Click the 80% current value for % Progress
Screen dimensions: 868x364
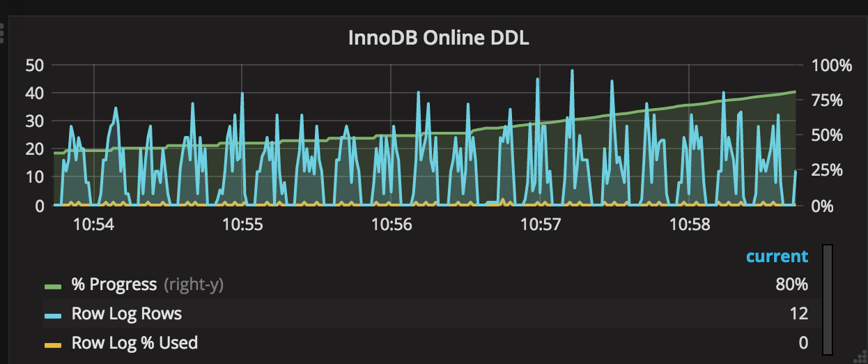point(791,285)
